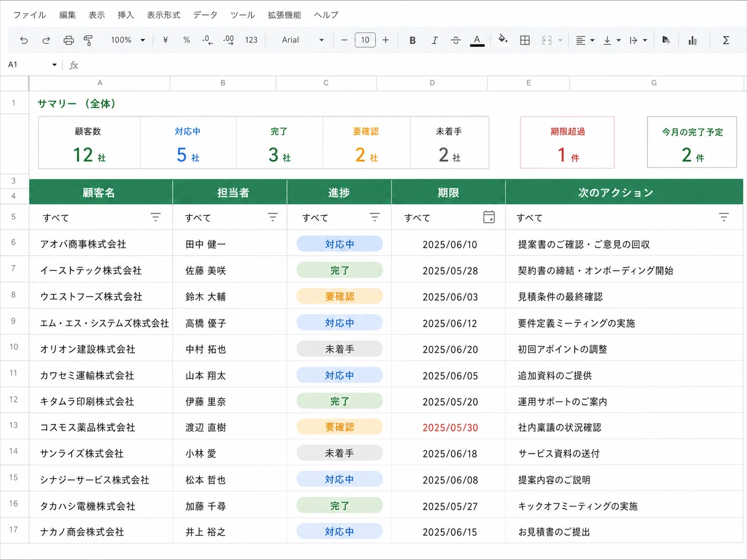
Task: Open the 拡張機能 menu
Action: click(284, 14)
